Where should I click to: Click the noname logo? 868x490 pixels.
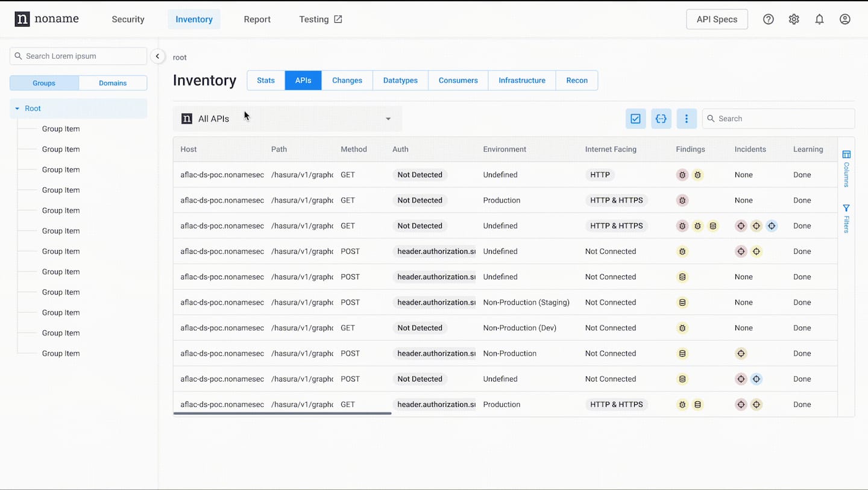[x=46, y=19]
